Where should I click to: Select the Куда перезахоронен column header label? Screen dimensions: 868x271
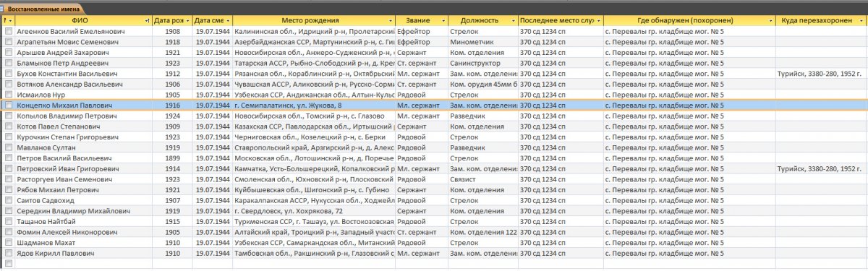[816, 21]
